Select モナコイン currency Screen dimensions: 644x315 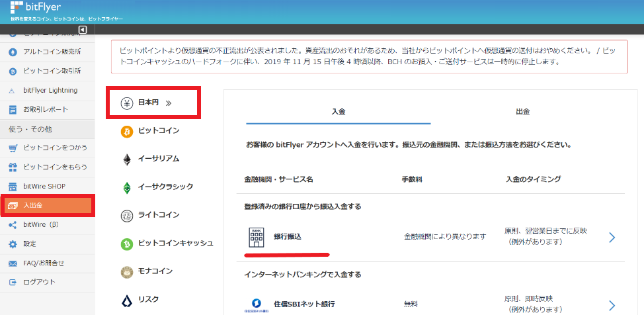(155, 271)
